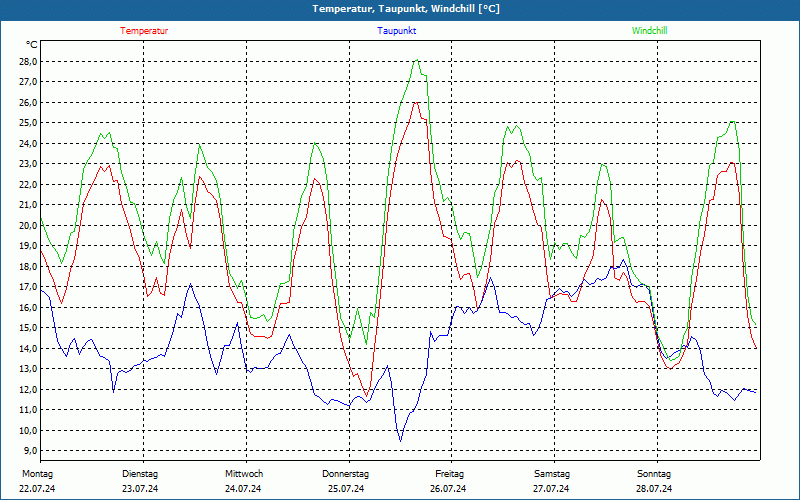This screenshot has height=500, width=800.
Task: Click the green Windchill legend label
Action: [649, 31]
